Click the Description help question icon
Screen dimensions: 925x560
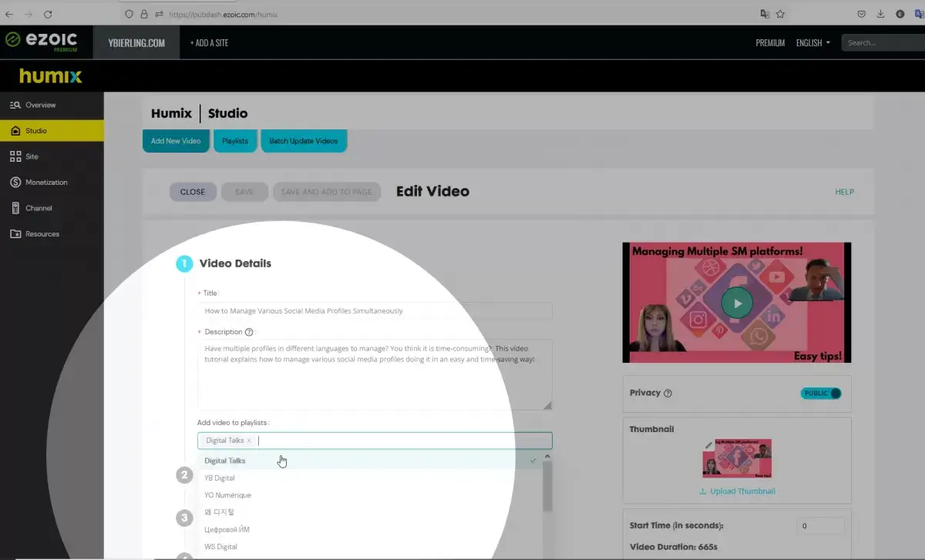click(249, 332)
